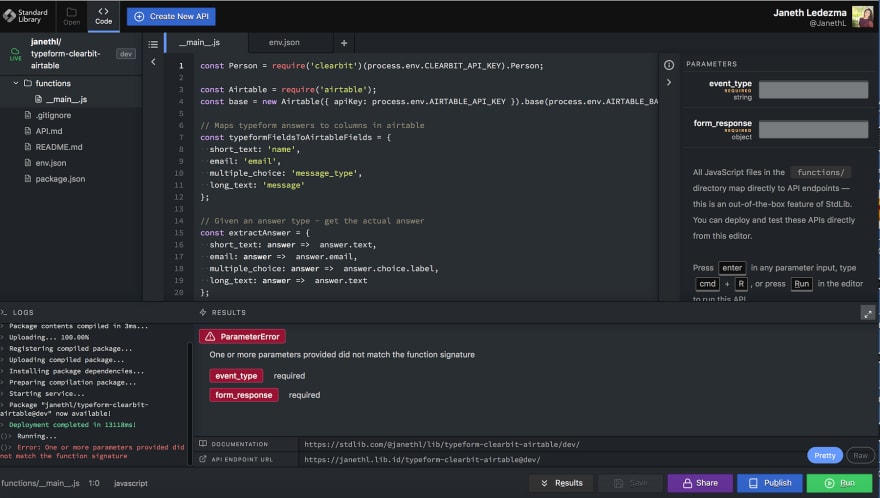Select __main__.js in file tree
The width and height of the screenshot is (880, 498).
point(66,99)
